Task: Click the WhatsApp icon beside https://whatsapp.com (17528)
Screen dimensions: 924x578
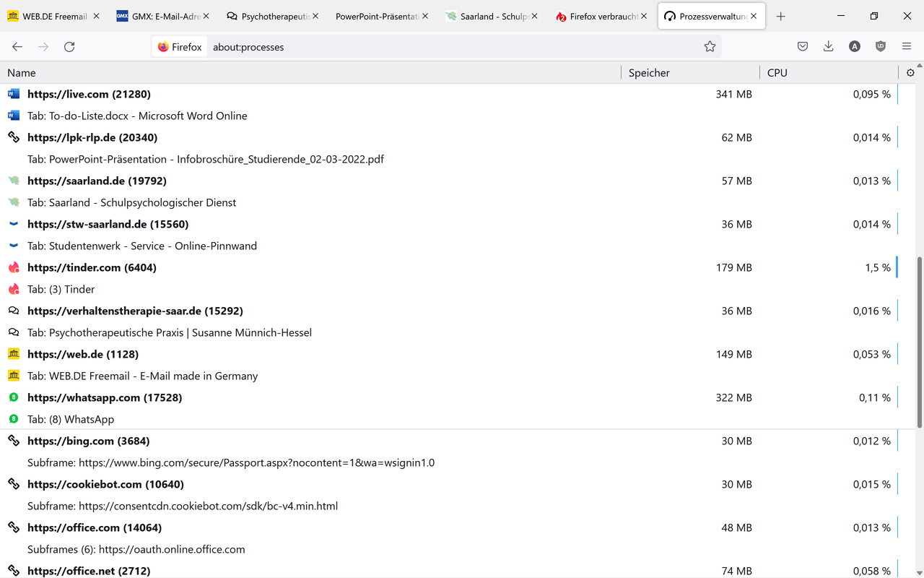Action: (14, 397)
